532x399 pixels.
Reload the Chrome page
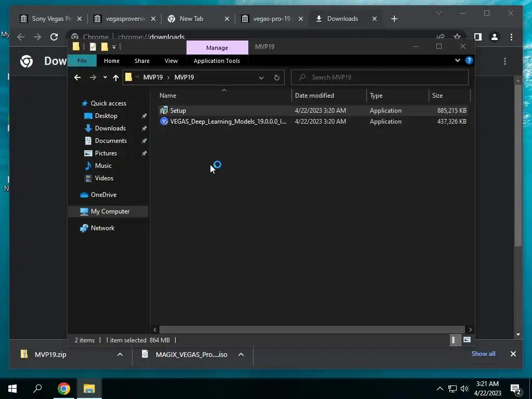pyautogui.click(x=54, y=37)
